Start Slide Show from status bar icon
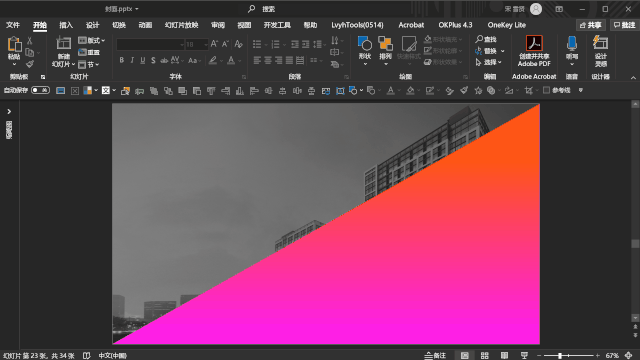This screenshot has width=640, height=360. tap(524, 356)
